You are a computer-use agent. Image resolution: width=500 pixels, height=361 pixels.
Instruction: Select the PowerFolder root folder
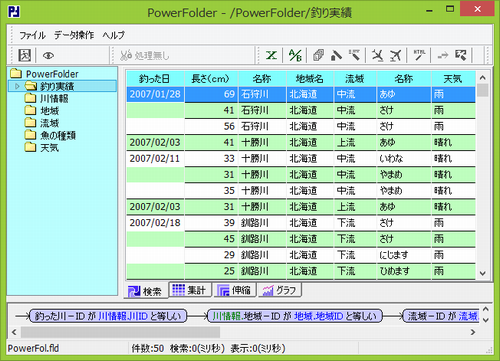point(45,74)
